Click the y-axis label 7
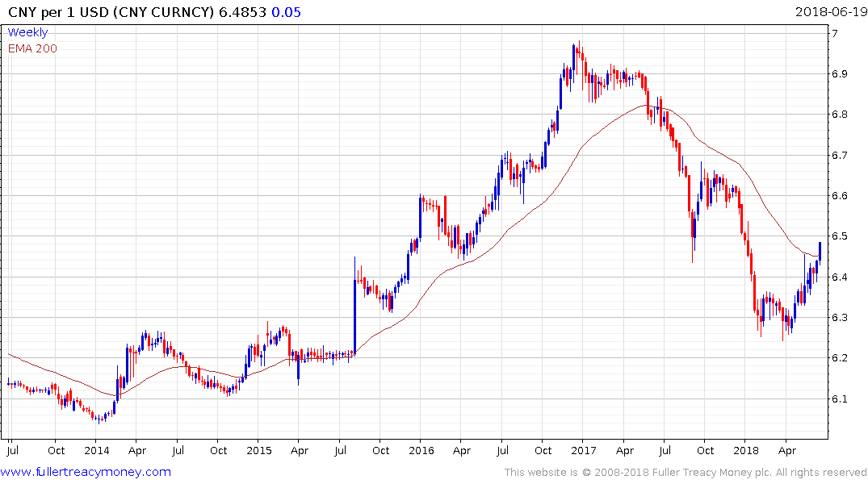The height and width of the screenshot is (484, 868). (835, 33)
